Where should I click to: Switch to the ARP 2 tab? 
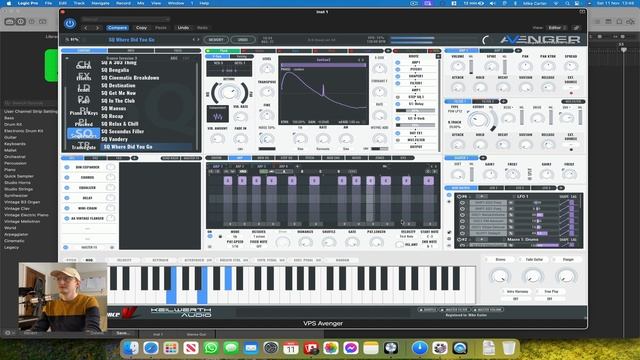(240, 167)
